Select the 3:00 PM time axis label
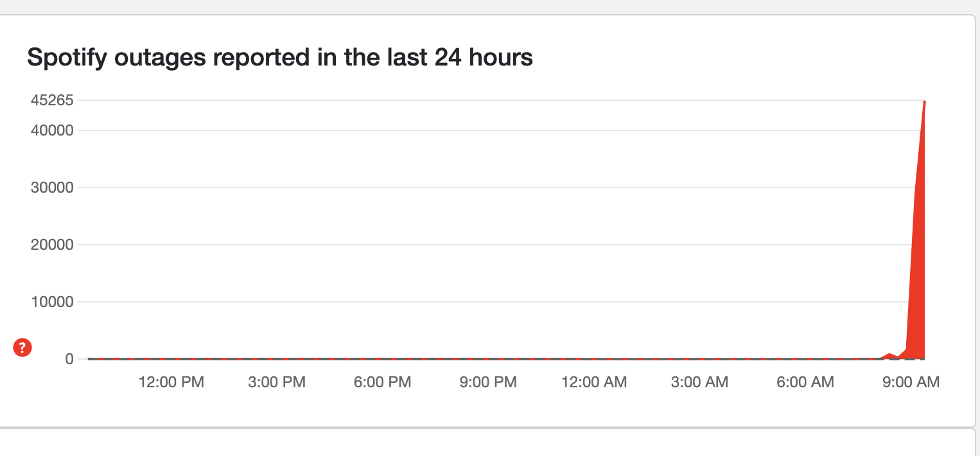The image size is (980, 456). click(x=277, y=383)
